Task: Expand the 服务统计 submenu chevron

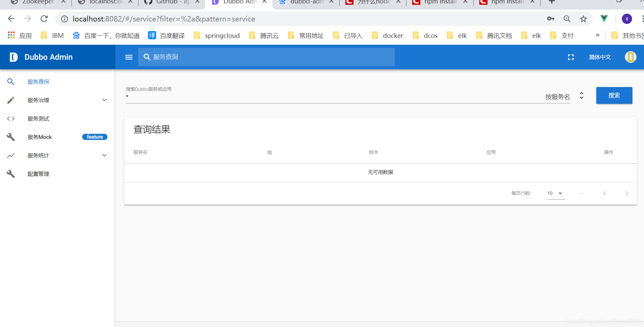Action: pyautogui.click(x=104, y=155)
